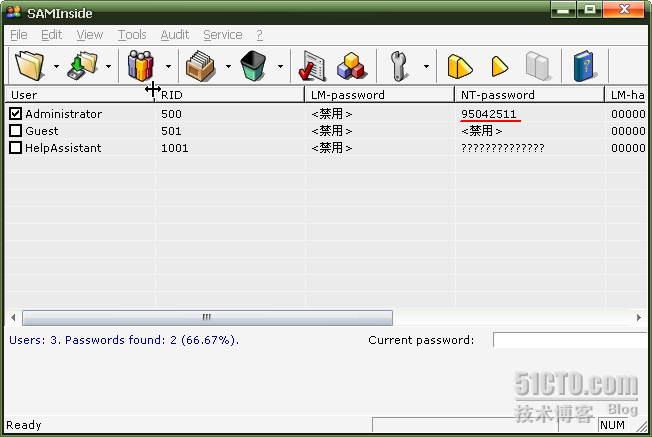Expand the wrench tool dropdown arrow
The width and height of the screenshot is (652, 437).
426,66
